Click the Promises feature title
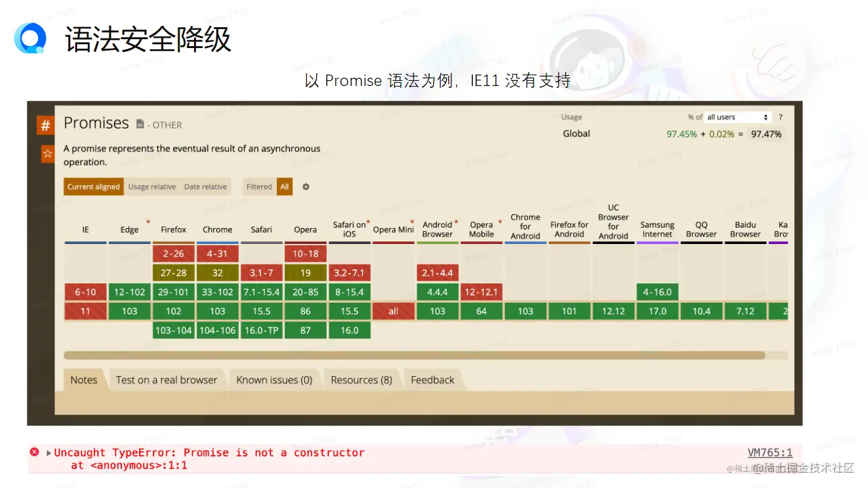Screen dimensions: 868x488 [96, 123]
